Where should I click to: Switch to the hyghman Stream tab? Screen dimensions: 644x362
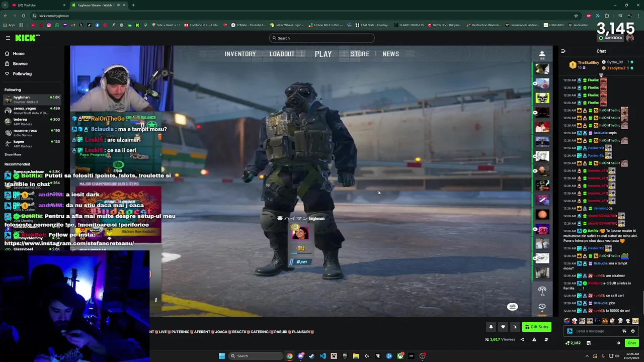click(x=98, y=5)
